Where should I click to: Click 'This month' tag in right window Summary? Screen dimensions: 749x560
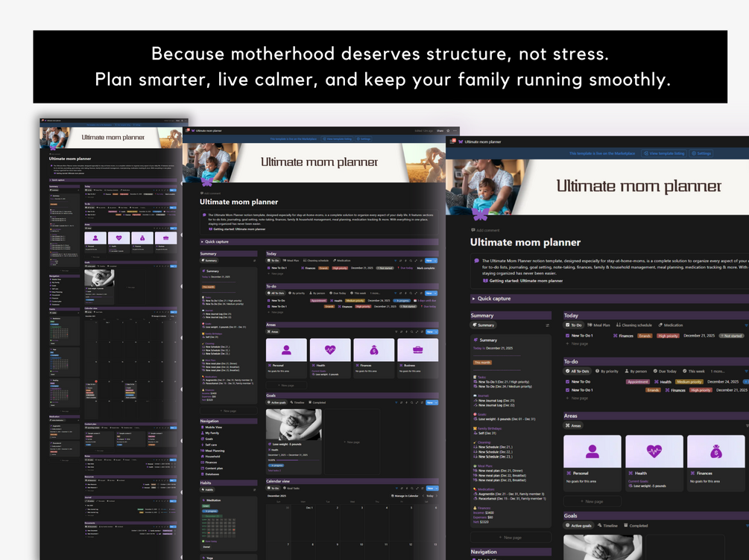pyautogui.click(x=482, y=363)
